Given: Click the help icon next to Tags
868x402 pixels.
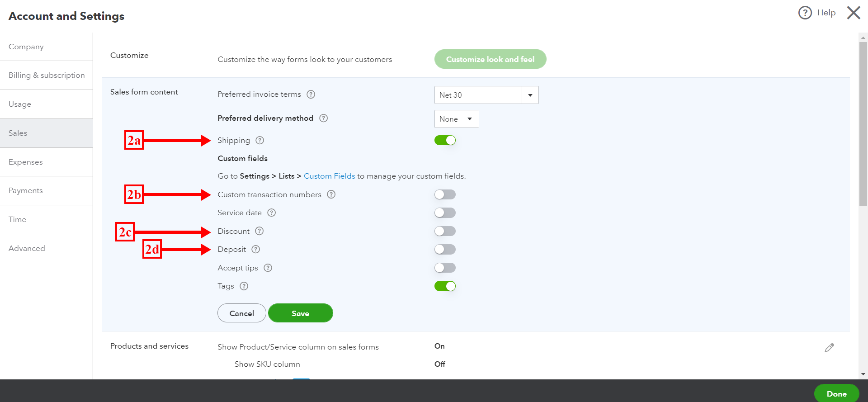Looking at the screenshot, I should [x=244, y=286].
